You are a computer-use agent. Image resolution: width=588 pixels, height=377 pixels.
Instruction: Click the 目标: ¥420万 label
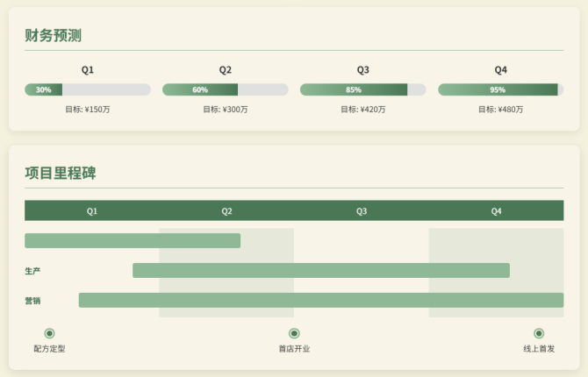click(363, 110)
